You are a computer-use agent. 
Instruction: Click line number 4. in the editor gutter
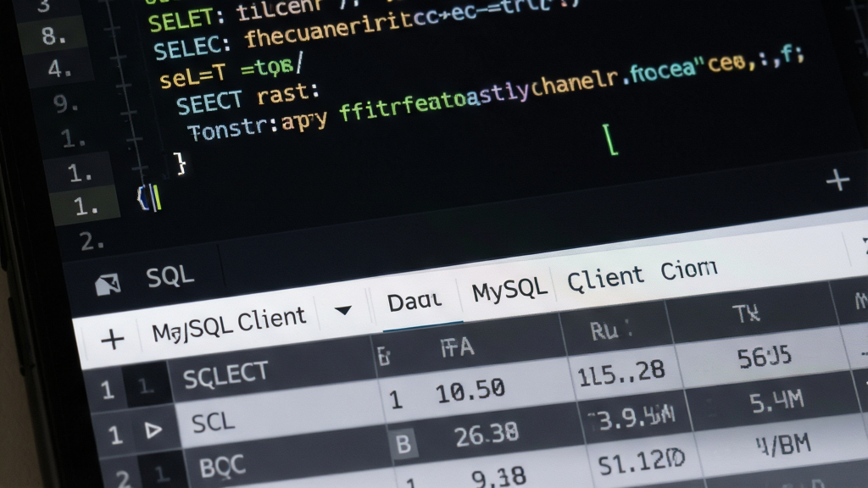[x=60, y=69]
